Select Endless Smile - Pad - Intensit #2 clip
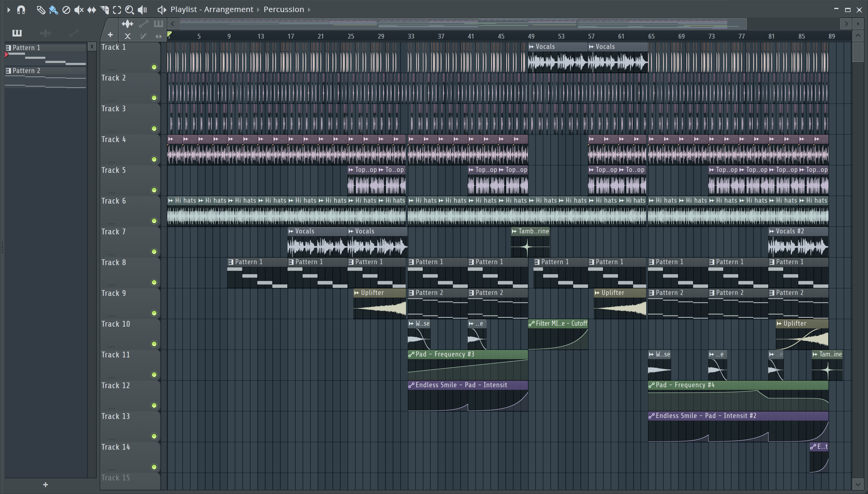Viewport: 868px width, 494px height. pos(738,426)
